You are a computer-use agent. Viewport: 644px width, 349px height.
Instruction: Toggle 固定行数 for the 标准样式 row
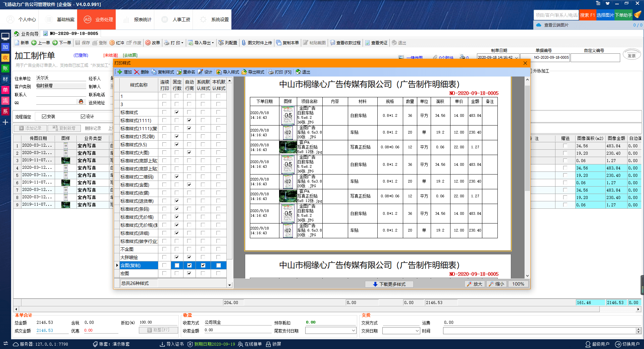tap(177, 112)
